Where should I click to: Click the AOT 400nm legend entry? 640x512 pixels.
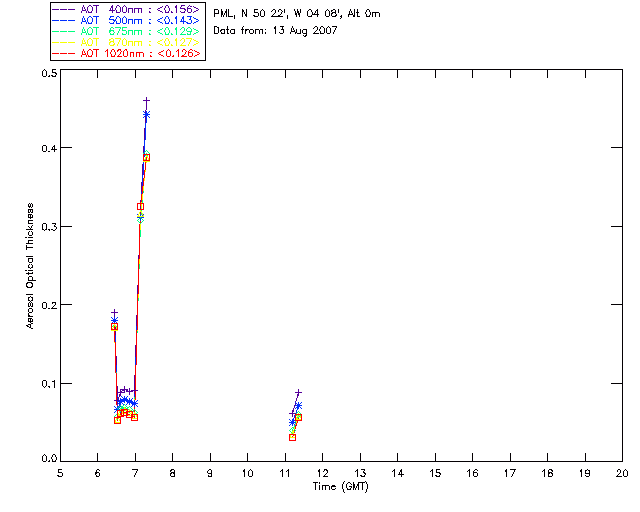[x=126, y=9]
